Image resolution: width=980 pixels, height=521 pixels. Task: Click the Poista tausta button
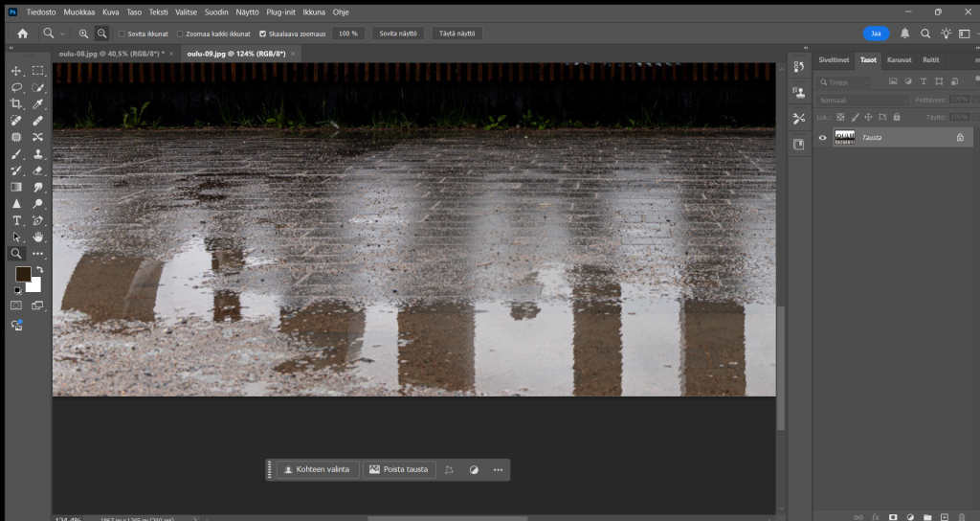click(x=399, y=469)
